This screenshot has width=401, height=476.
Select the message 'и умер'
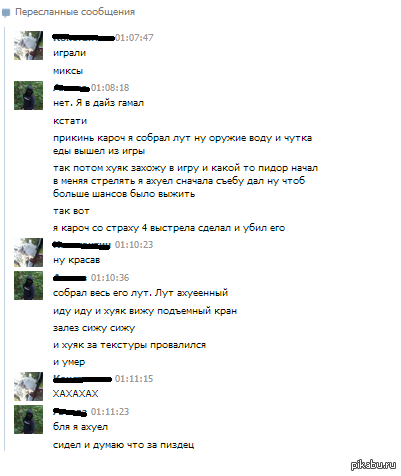click(69, 362)
